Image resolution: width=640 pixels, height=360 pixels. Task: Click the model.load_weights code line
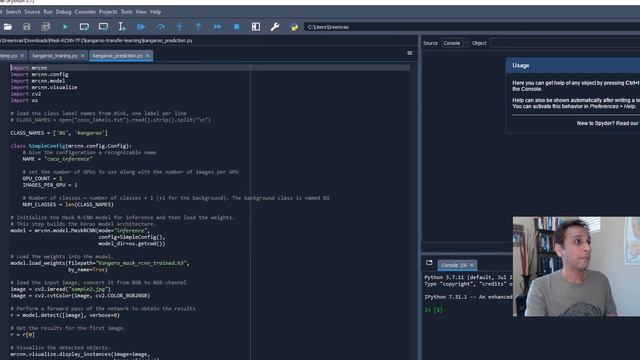100,263
